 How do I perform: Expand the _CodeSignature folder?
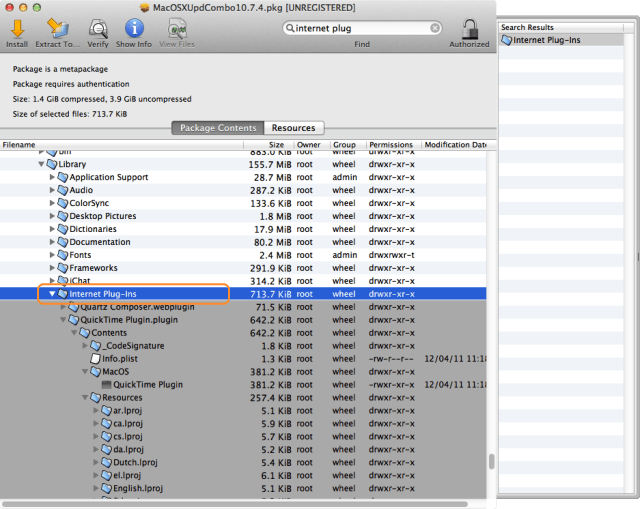point(85,346)
